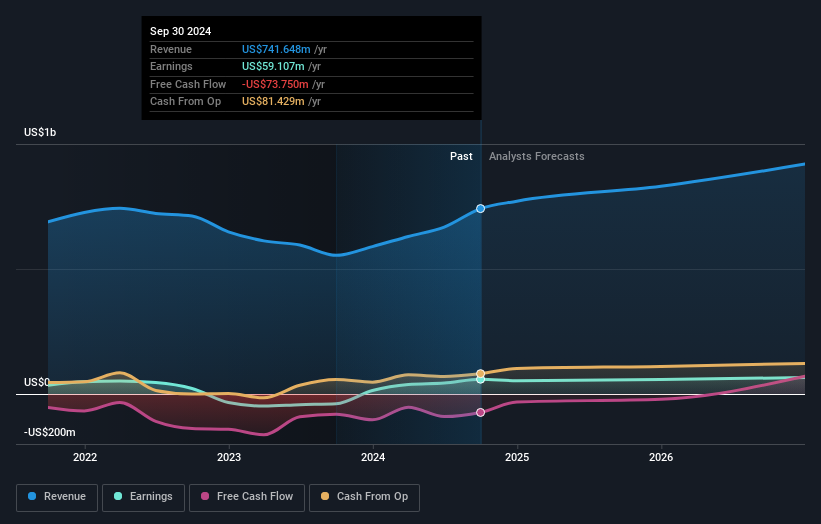Screen dimensions: 821x524
Task: Click the US$1b y-axis label
Action: coord(40,132)
